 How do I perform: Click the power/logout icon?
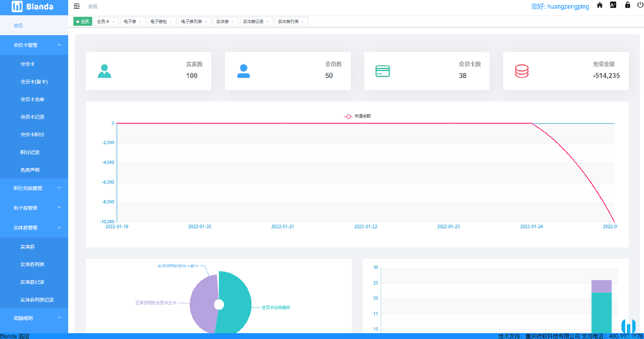[x=640, y=5]
